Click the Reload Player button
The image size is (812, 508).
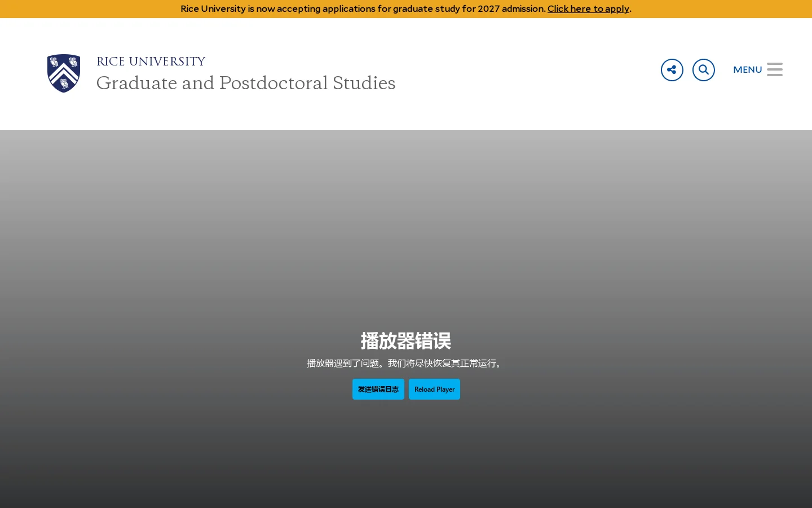pos(434,389)
